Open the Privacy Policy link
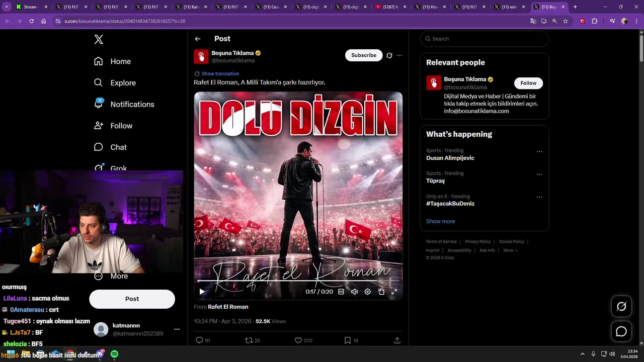644x362 pixels. [x=478, y=242]
